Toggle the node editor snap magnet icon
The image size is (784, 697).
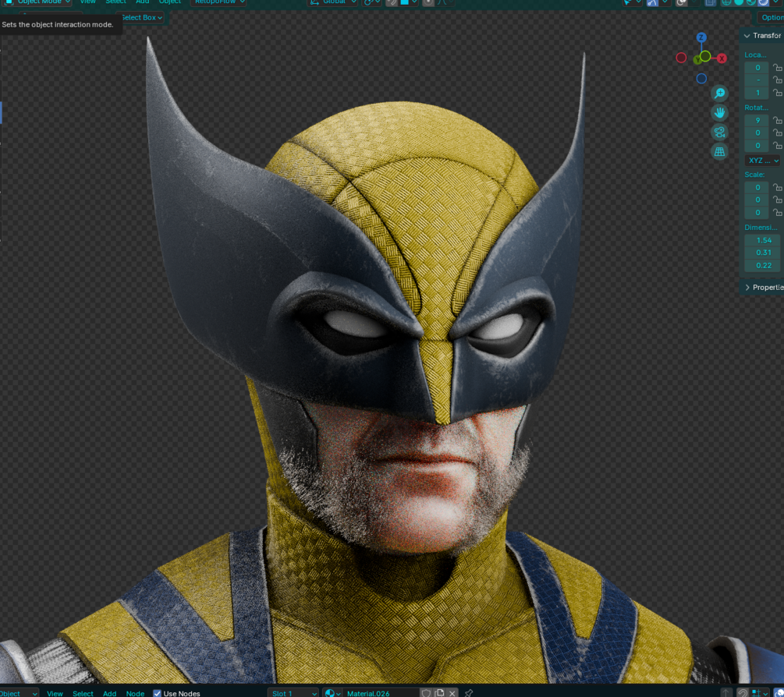743,693
